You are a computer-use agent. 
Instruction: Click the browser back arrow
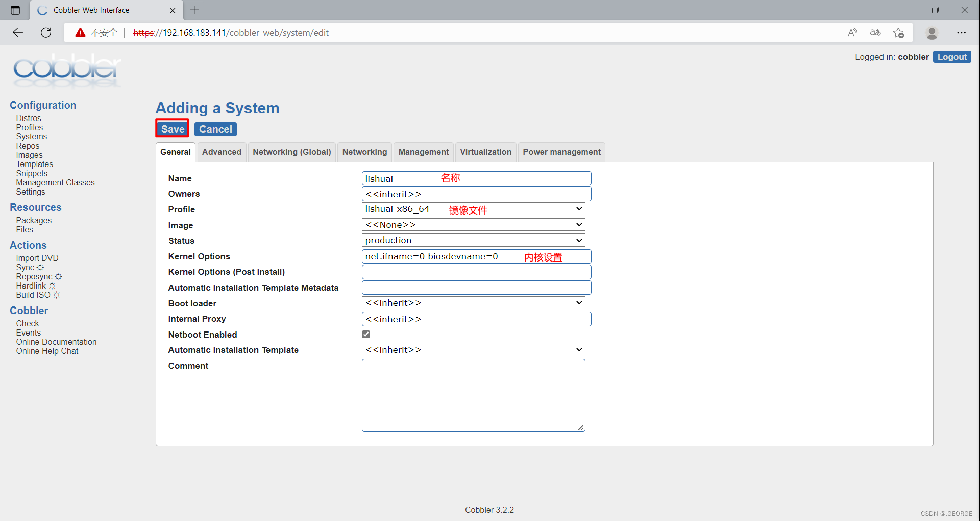tap(18, 33)
